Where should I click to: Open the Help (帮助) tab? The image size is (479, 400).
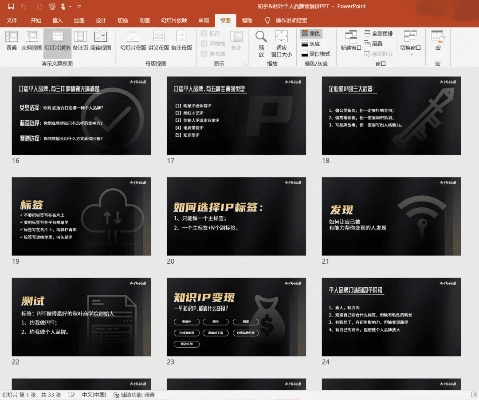[247, 20]
